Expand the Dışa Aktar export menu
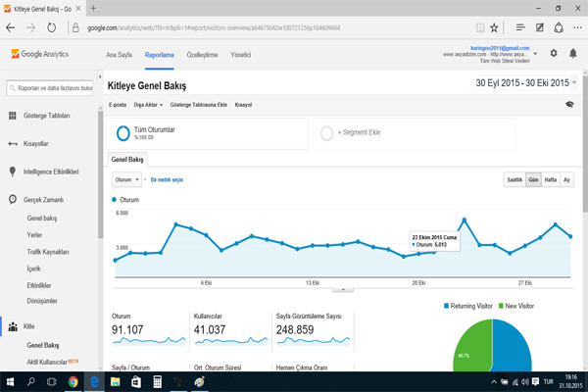Image resolution: width=588 pixels, height=392 pixels. [148, 105]
